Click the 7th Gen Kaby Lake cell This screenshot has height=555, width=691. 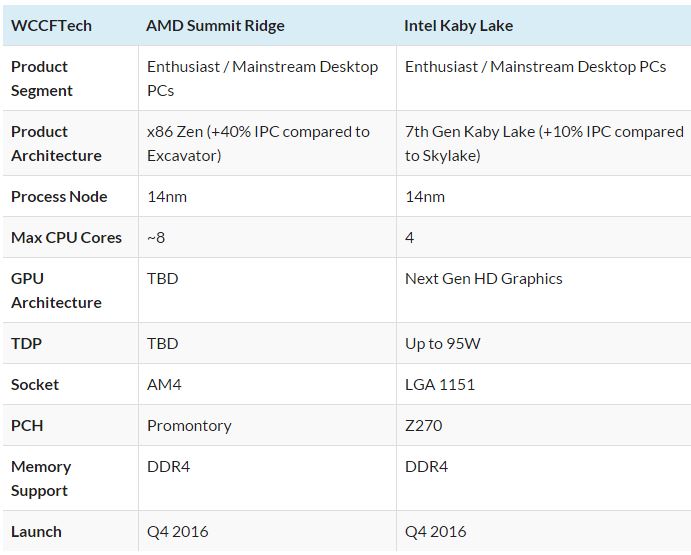(544, 143)
